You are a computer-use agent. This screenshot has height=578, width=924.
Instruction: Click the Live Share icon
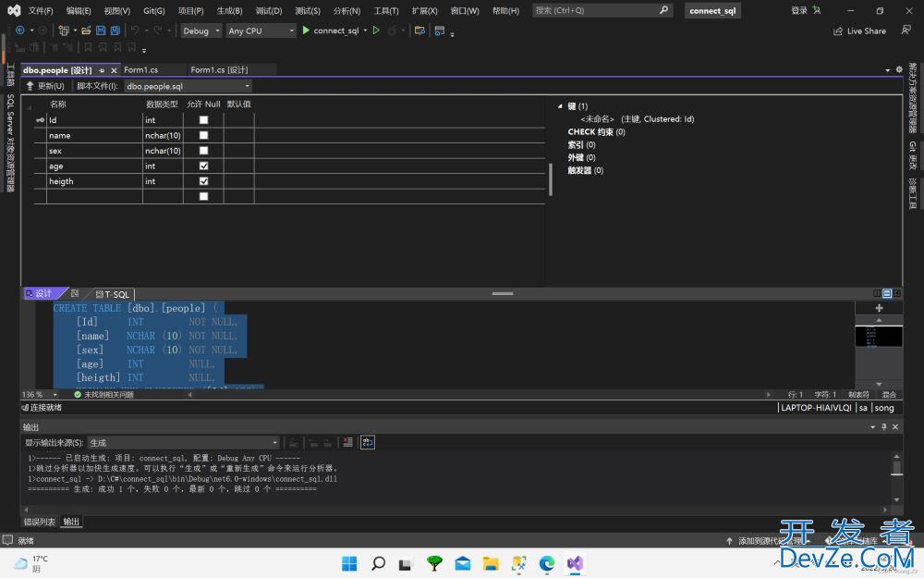click(x=837, y=31)
